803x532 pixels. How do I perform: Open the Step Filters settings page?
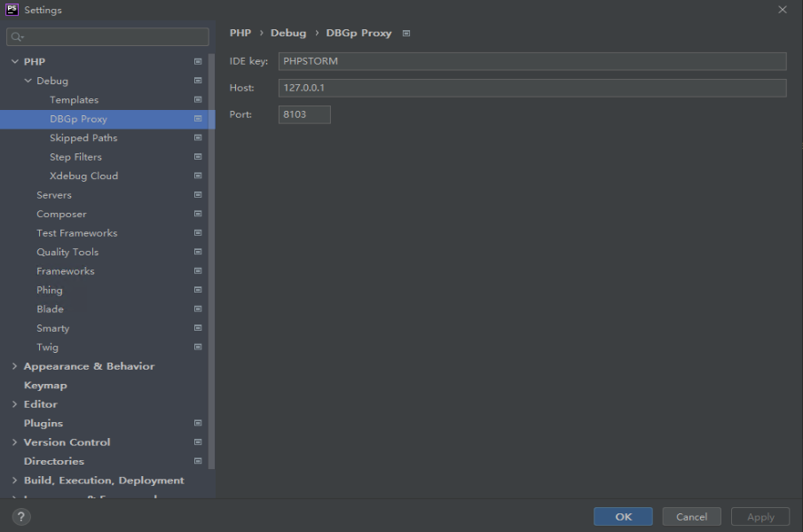coord(75,157)
